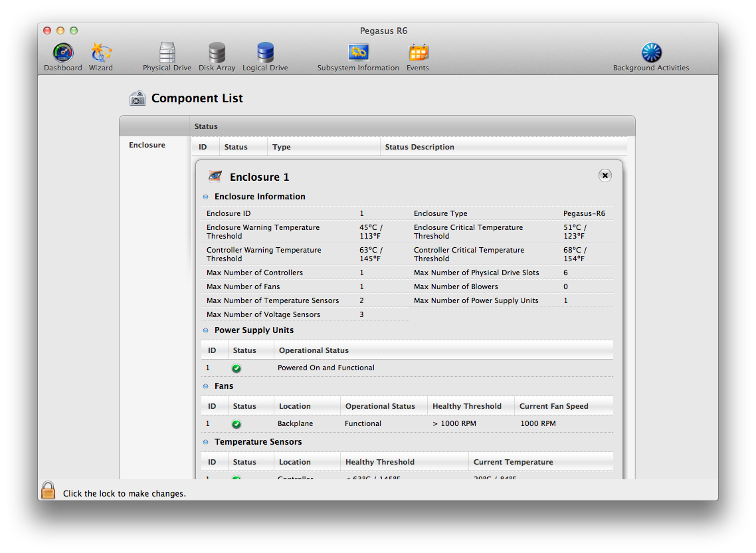Collapse the Enclosure Information section
Screen dimensions: 756x553
click(206, 197)
